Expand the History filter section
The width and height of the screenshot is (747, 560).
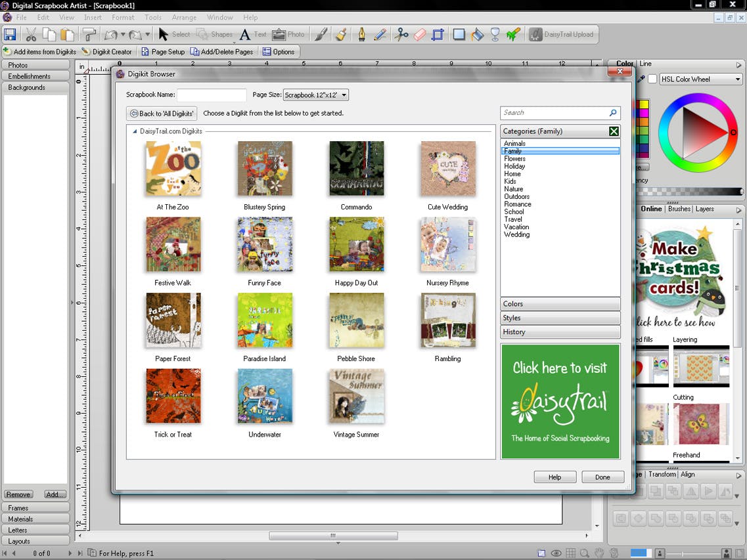pyautogui.click(x=560, y=332)
